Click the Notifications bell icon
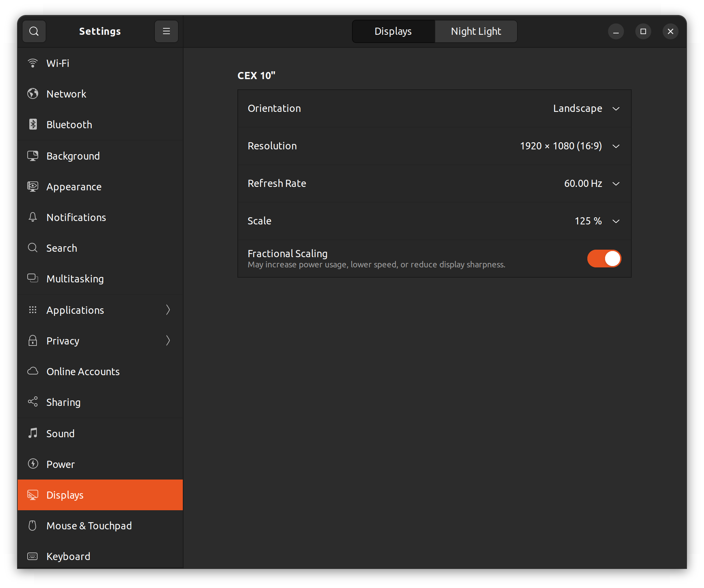 click(x=33, y=217)
